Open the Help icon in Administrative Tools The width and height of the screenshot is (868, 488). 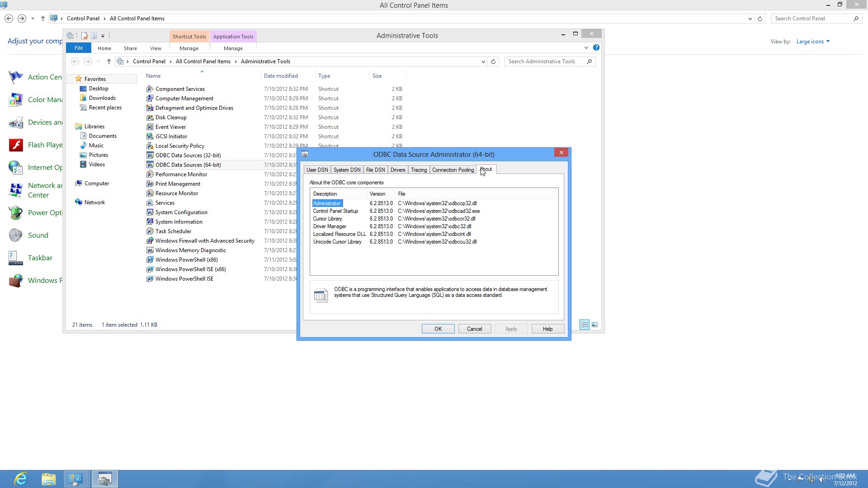coord(596,48)
